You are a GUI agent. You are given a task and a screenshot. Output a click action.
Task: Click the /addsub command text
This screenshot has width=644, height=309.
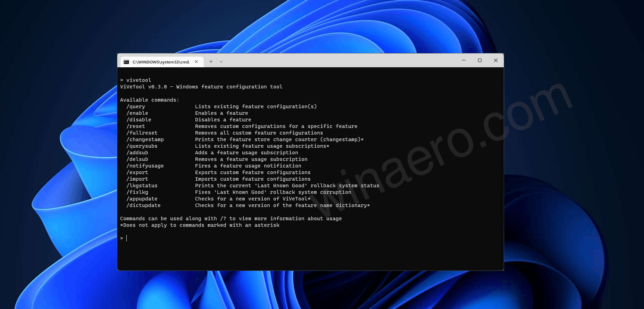pos(137,153)
